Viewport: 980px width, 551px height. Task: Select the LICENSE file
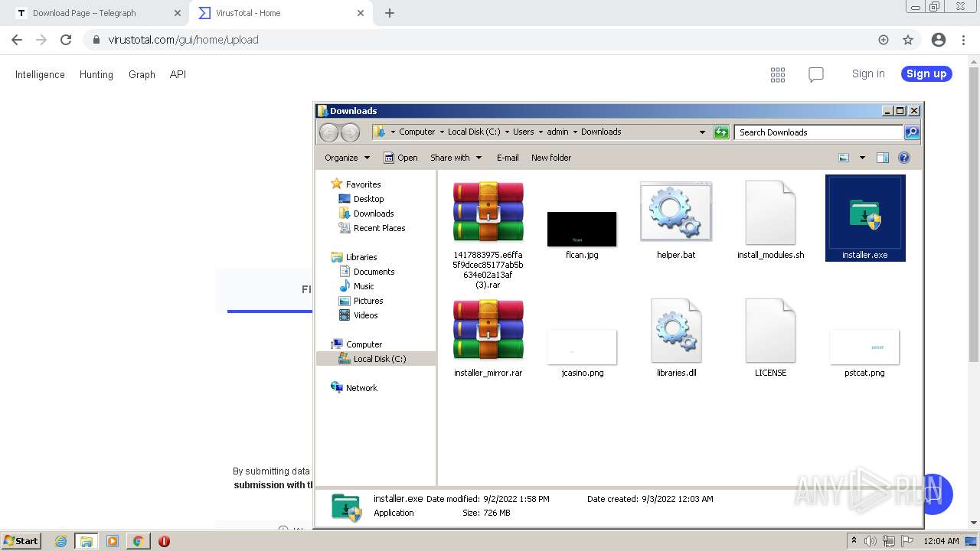[x=770, y=337]
